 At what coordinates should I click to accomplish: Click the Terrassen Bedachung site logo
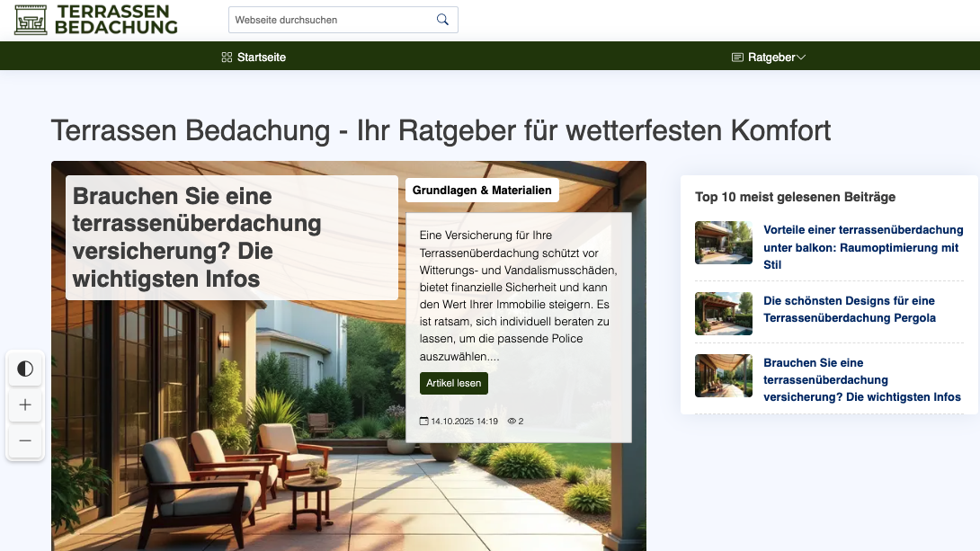[x=95, y=19]
